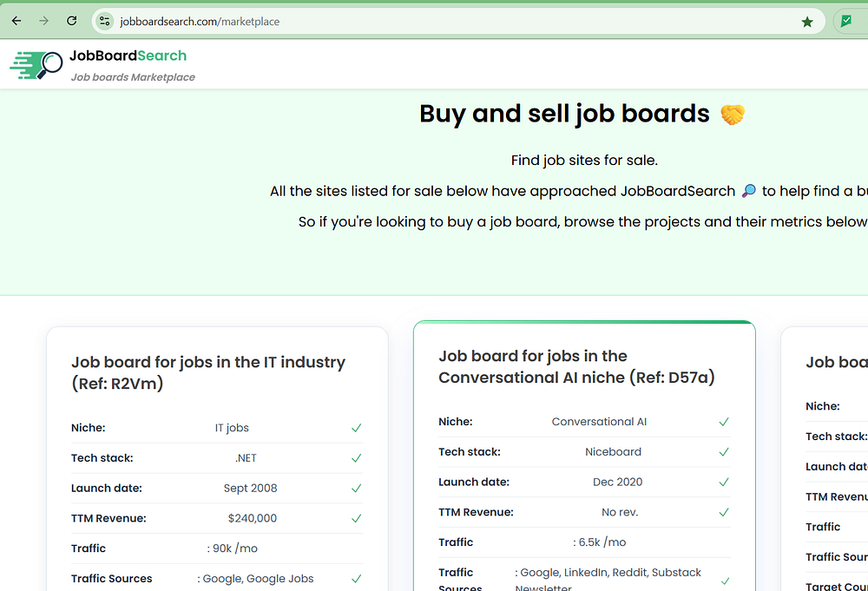The image size is (868, 591).
Task: Open the green checkmark browser extension
Action: point(845,22)
